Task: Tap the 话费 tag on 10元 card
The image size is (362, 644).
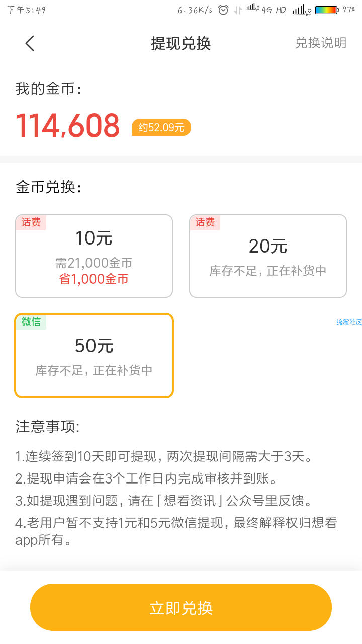Action: pyautogui.click(x=31, y=222)
